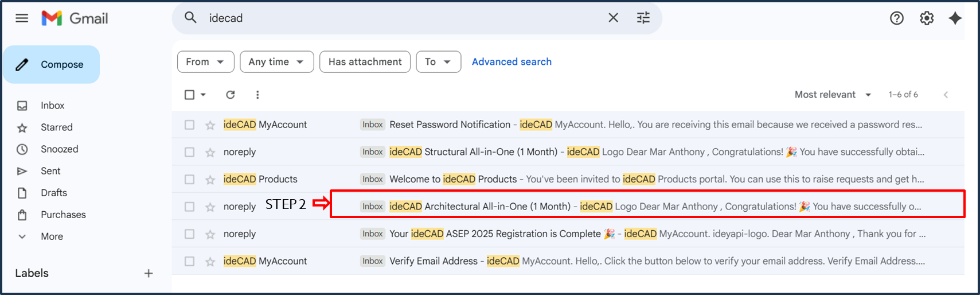The width and height of the screenshot is (980, 295).
Task: Click the search magnifier icon
Action: (x=190, y=18)
